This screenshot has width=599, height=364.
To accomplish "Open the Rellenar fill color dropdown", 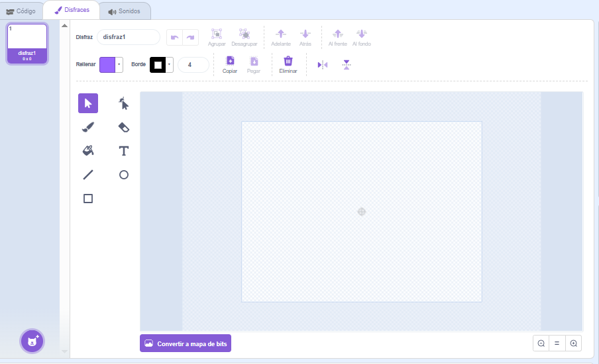I will click(119, 65).
